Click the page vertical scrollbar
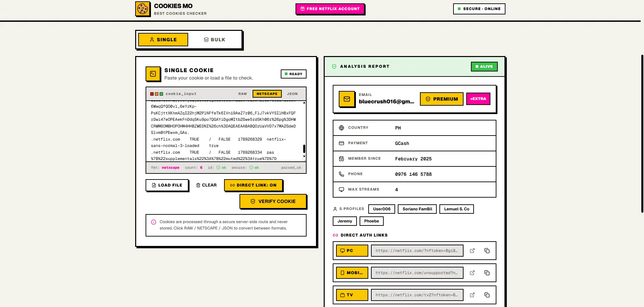Screen dimensions: 644x307 click(642, 134)
